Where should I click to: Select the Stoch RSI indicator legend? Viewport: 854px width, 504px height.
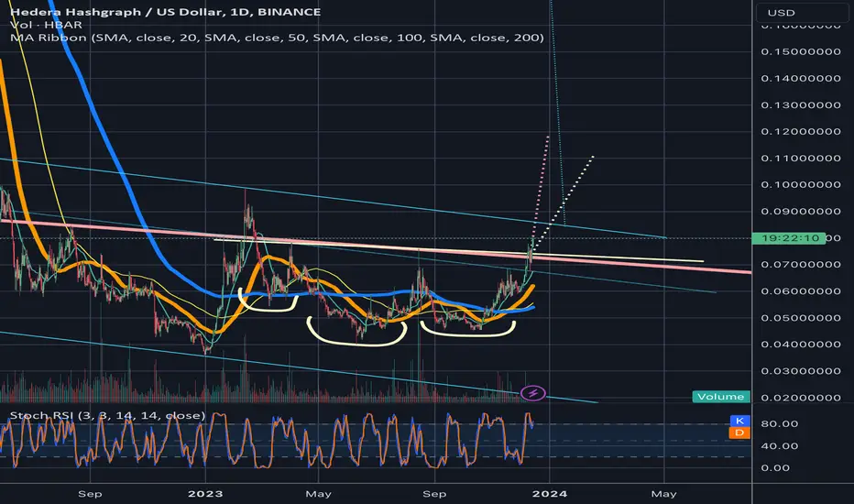pos(108,416)
